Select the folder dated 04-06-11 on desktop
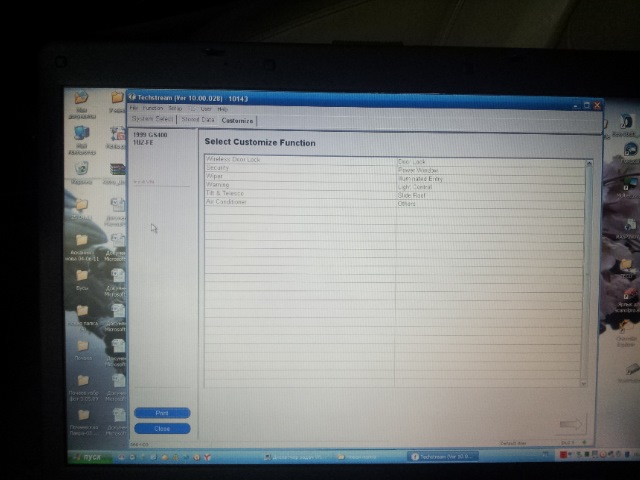Image resolution: width=640 pixels, height=480 pixels. 82,247
